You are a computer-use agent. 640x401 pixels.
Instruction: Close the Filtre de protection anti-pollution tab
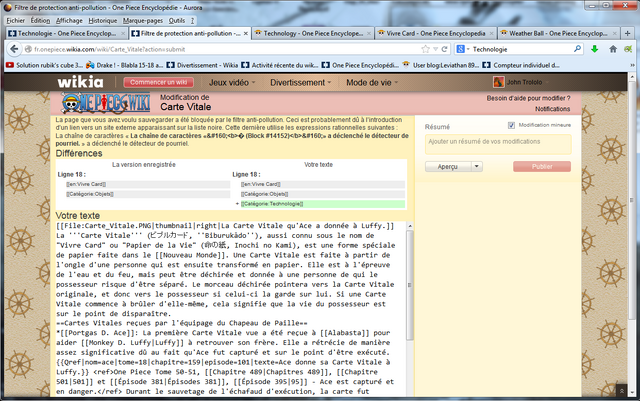[x=246, y=33]
